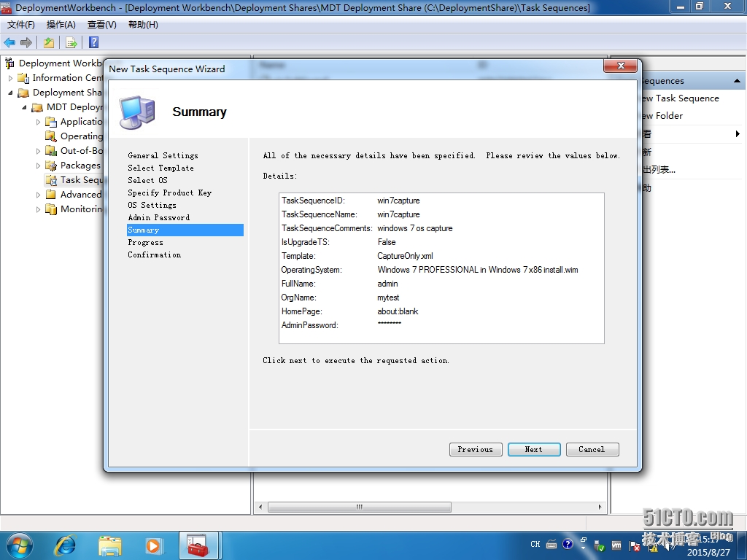The width and height of the screenshot is (747, 560).
Task: Select the Advanced Configuration folder icon
Action: tap(51, 194)
